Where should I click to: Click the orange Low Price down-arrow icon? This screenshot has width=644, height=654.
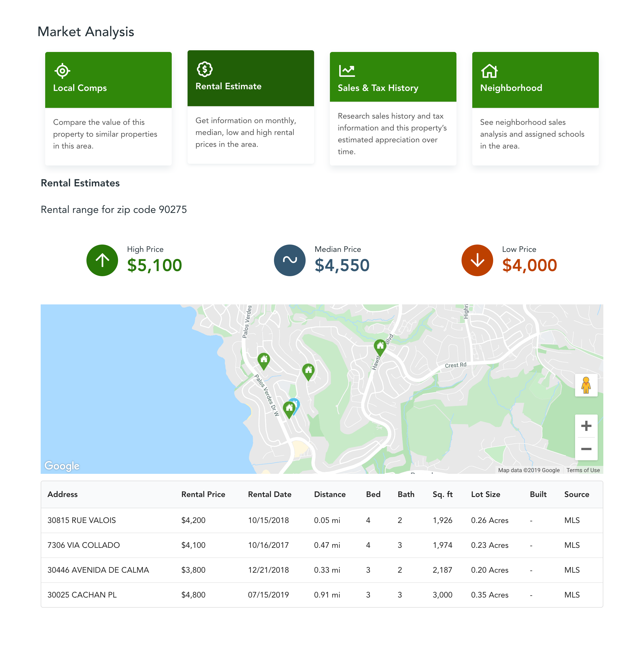[x=477, y=260]
